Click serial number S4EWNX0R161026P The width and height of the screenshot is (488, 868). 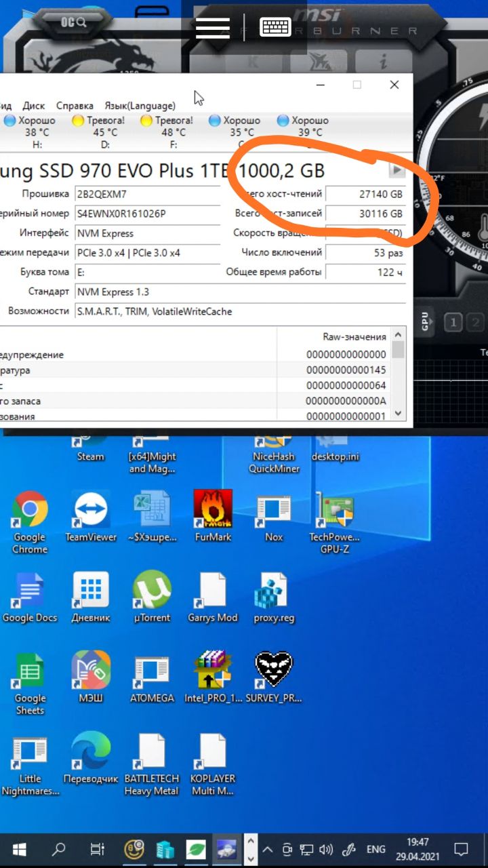[x=148, y=214]
